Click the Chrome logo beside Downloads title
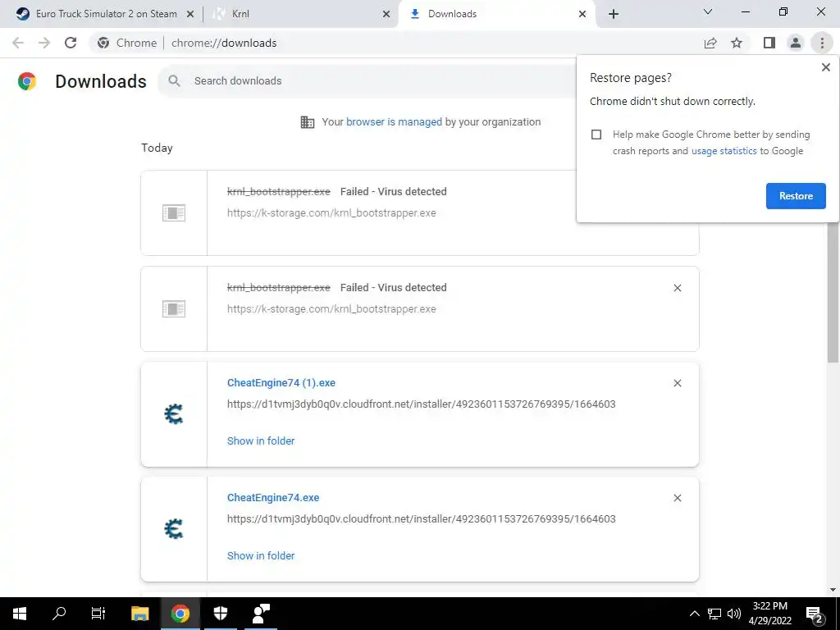The width and height of the screenshot is (840, 630). tap(27, 81)
